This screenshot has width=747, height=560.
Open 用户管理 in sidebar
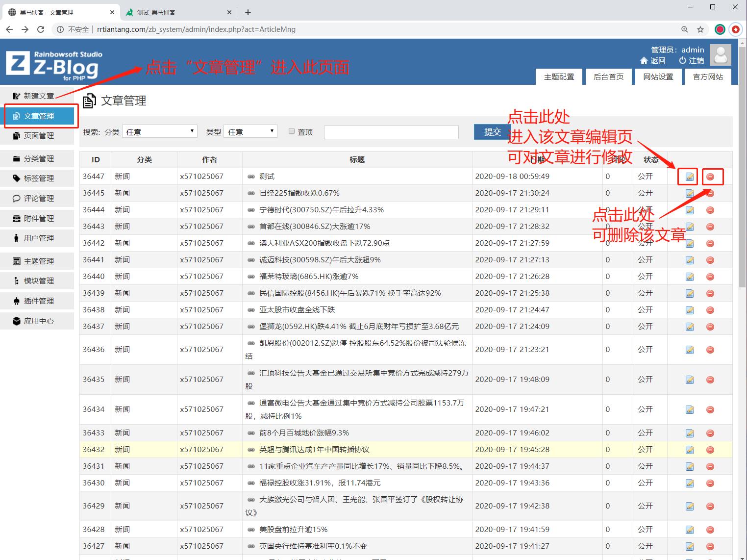(37, 238)
